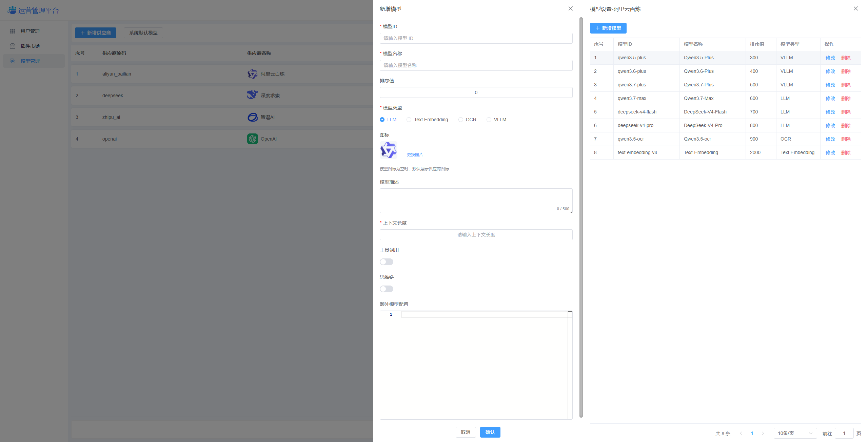Open the 10条/页 page size dropdown
This screenshot has width=868, height=442.
(795, 433)
